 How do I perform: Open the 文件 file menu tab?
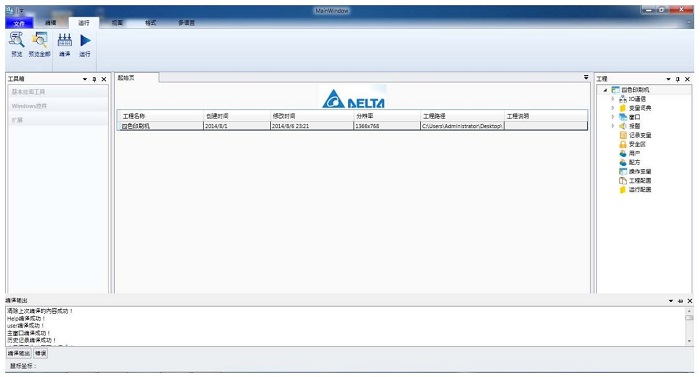19,23
